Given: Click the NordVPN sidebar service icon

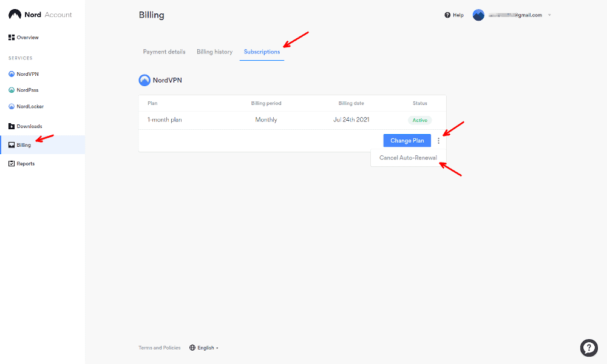Looking at the screenshot, I should tap(12, 74).
